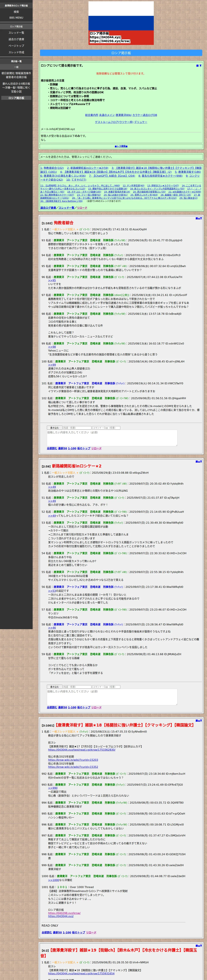Screen dimensions: 207x980
Task: Click ■▲▼ navigation icons of 雑談★19 thread
Action: point(199,945)
